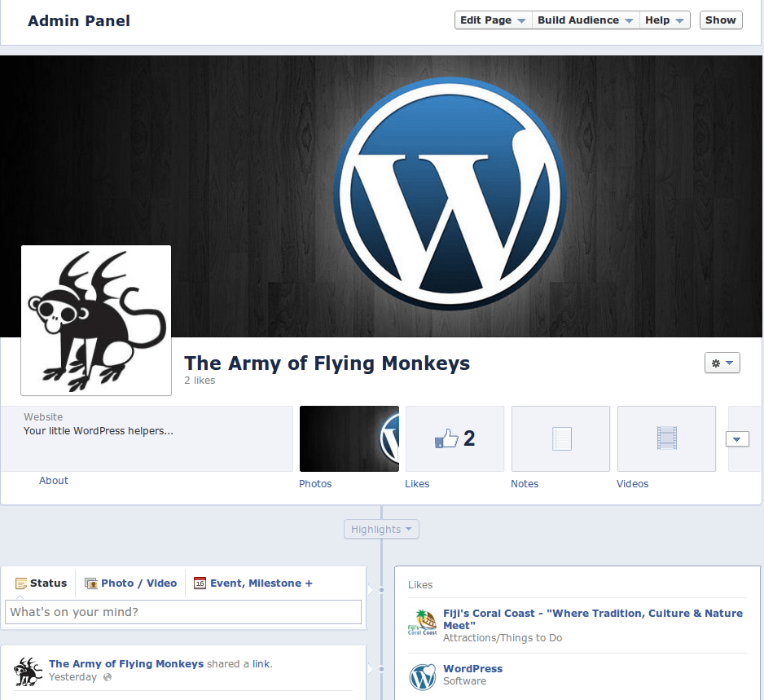The width and height of the screenshot is (764, 700).
Task: Click The Army of Flying Monkeys page title
Action: [x=327, y=363]
